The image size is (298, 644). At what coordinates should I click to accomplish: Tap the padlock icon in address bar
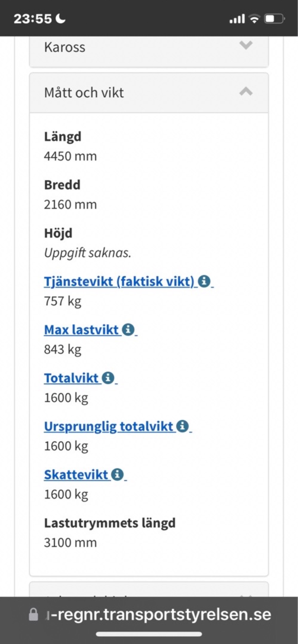click(33, 615)
